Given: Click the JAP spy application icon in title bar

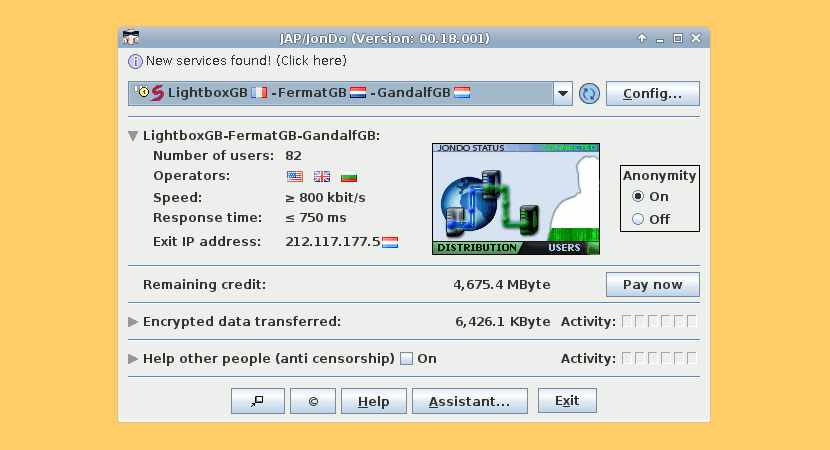Looking at the screenshot, I should [131, 38].
